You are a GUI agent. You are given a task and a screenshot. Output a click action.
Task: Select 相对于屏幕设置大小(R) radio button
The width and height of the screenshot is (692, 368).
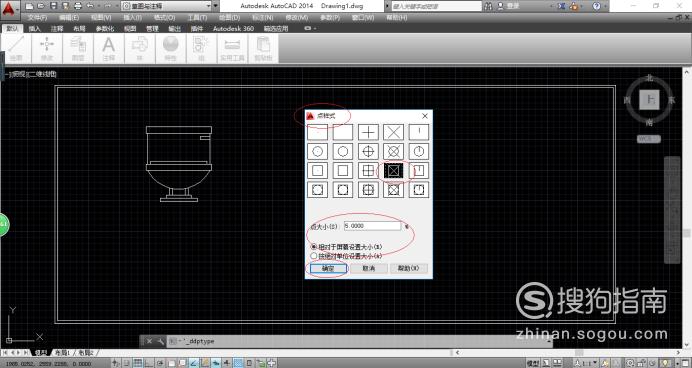click(314, 247)
